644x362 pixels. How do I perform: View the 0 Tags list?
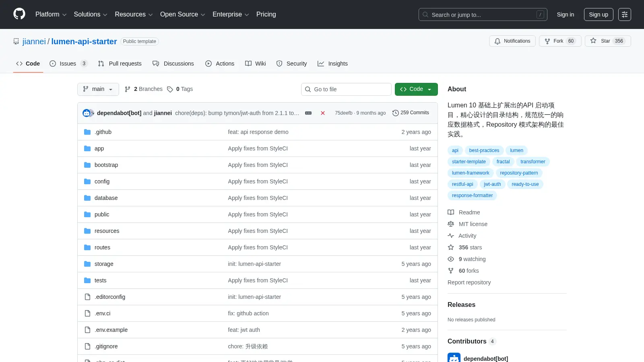180,89
